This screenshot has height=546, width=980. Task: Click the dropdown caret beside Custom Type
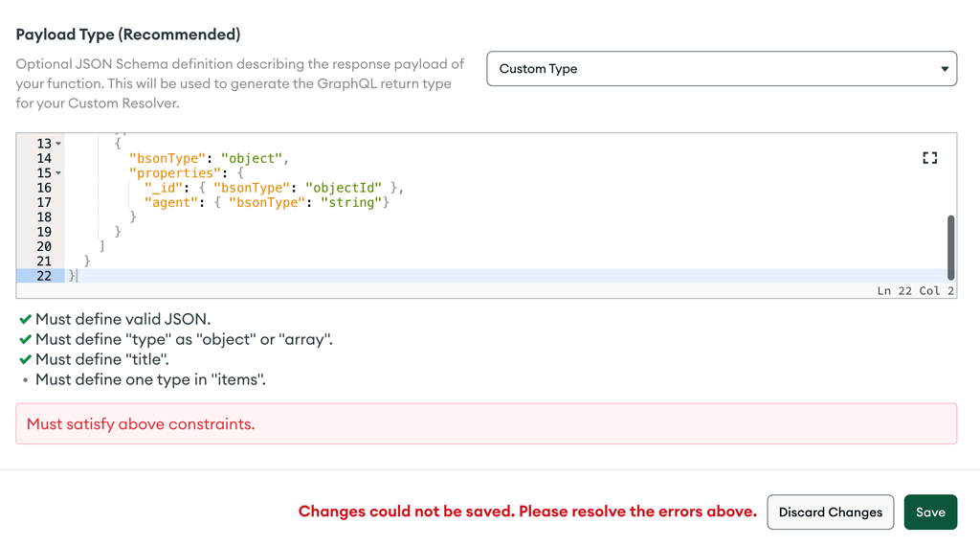pos(944,69)
